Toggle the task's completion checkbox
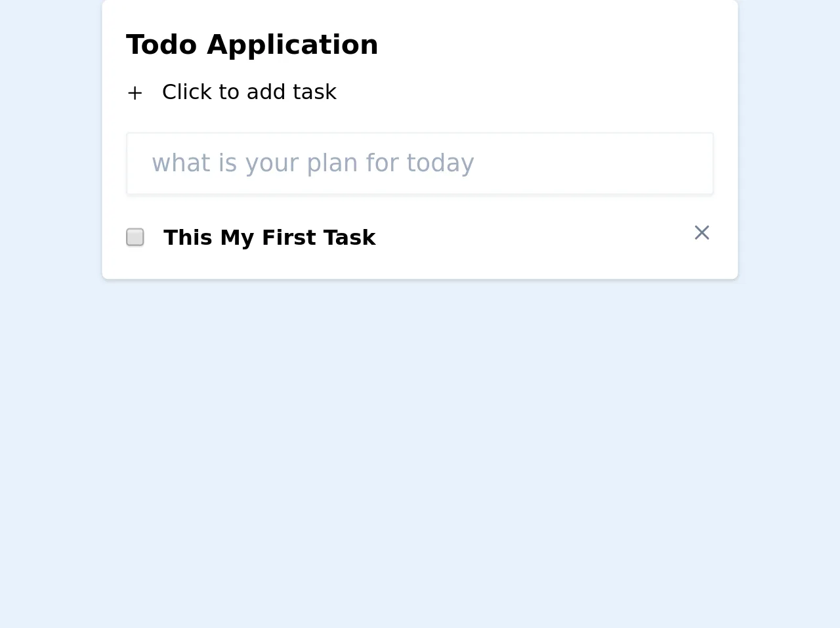This screenshot has width=840, height=628. click(x=135, y=237)
